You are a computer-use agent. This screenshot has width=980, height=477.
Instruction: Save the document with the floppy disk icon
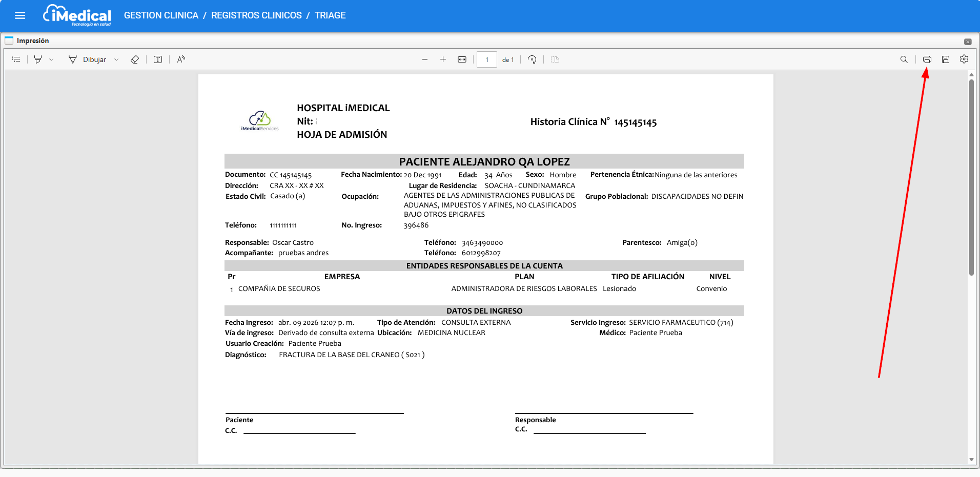pyautogui.click(x=946, y=59)
